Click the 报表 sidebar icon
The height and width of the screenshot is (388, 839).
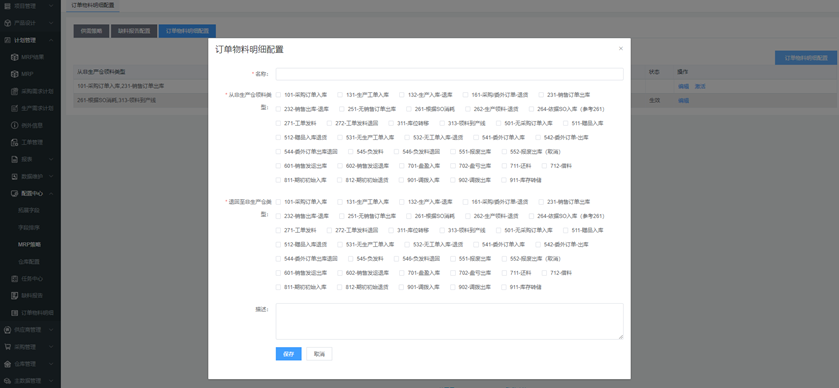point(14,159)
